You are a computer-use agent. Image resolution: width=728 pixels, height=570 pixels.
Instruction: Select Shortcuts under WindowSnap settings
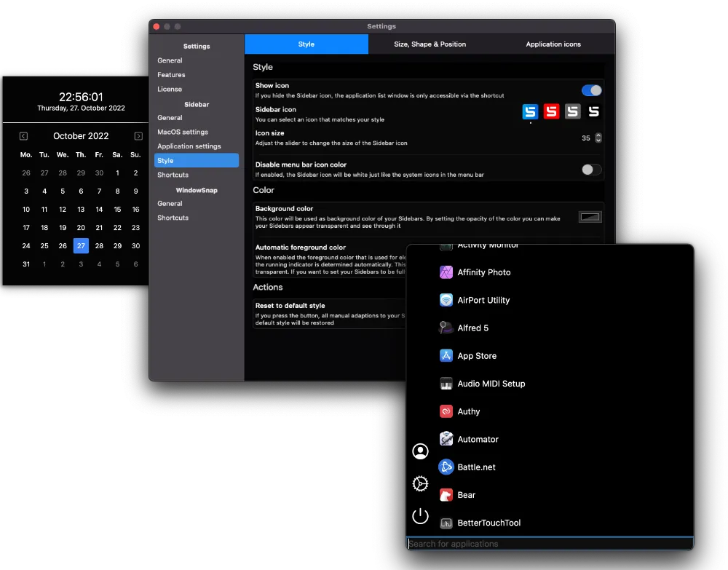(x=173, y=217)
